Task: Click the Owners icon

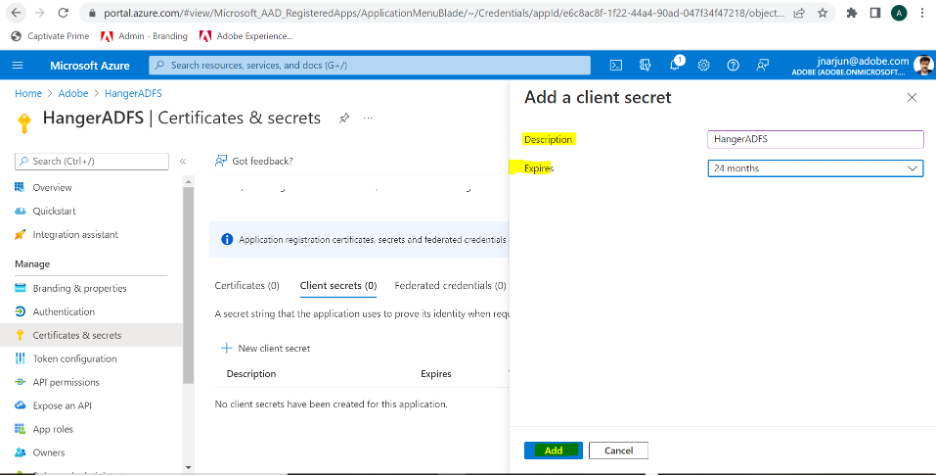Action: 20,452
